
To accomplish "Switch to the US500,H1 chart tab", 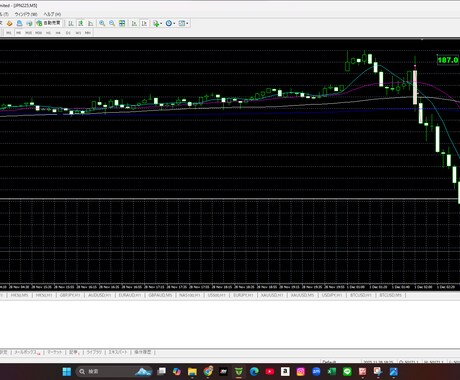I will 216,295.
